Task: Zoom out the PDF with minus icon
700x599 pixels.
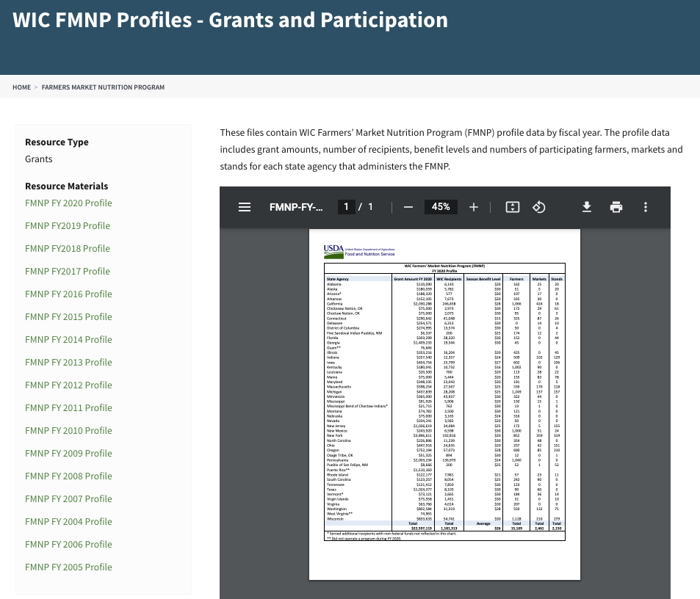Action: click(408, 207)
